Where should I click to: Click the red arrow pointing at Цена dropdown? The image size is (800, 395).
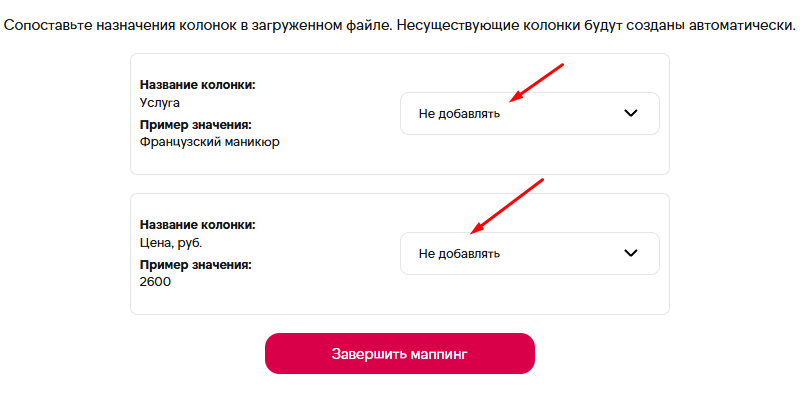tap(507, 206)
